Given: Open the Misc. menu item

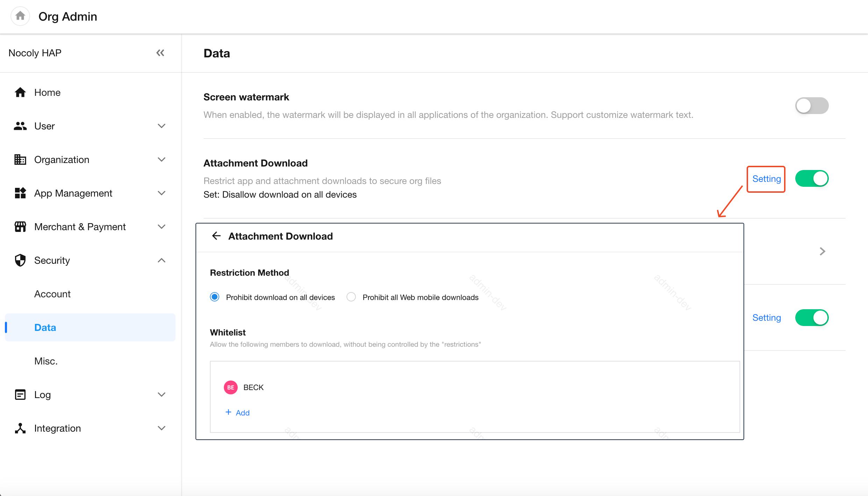Looking at the screenshot, I should 46,361.
